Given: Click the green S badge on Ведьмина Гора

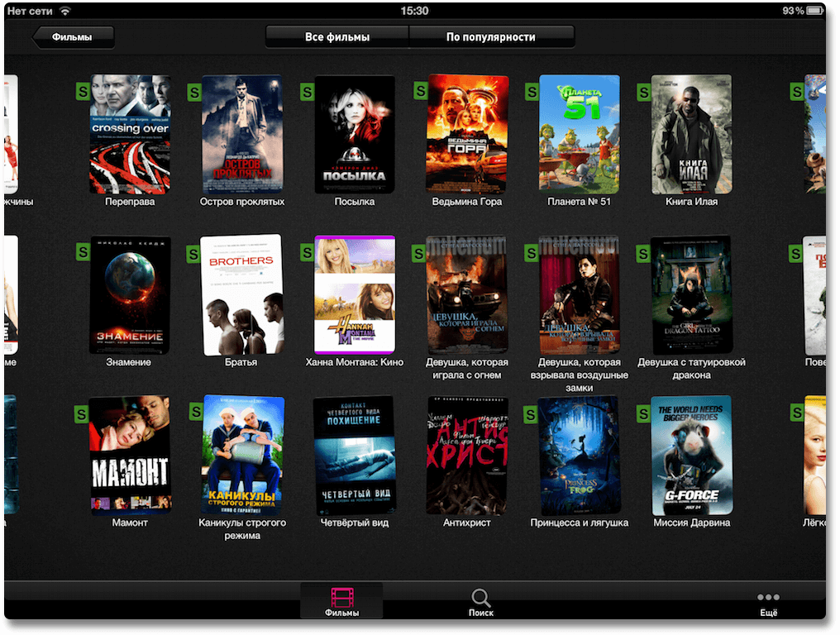Looking at the screenshot, I should point(421,91).
